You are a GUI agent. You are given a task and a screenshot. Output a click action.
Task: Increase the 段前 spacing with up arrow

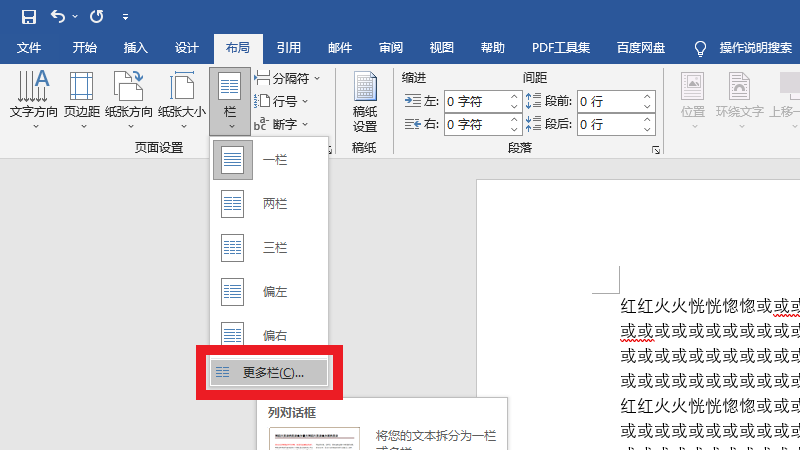pyautogui.click(x=647, y=96)
